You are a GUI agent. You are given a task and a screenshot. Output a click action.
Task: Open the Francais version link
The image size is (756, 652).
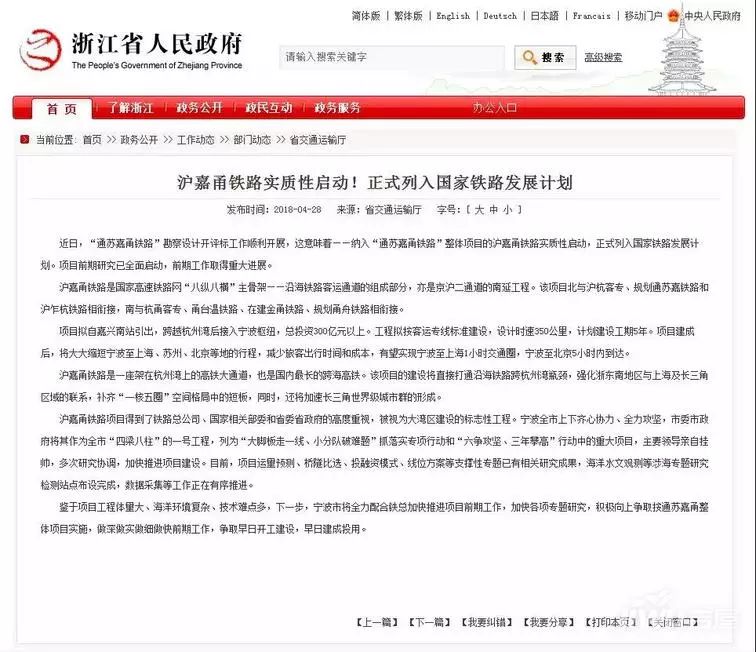592,16
